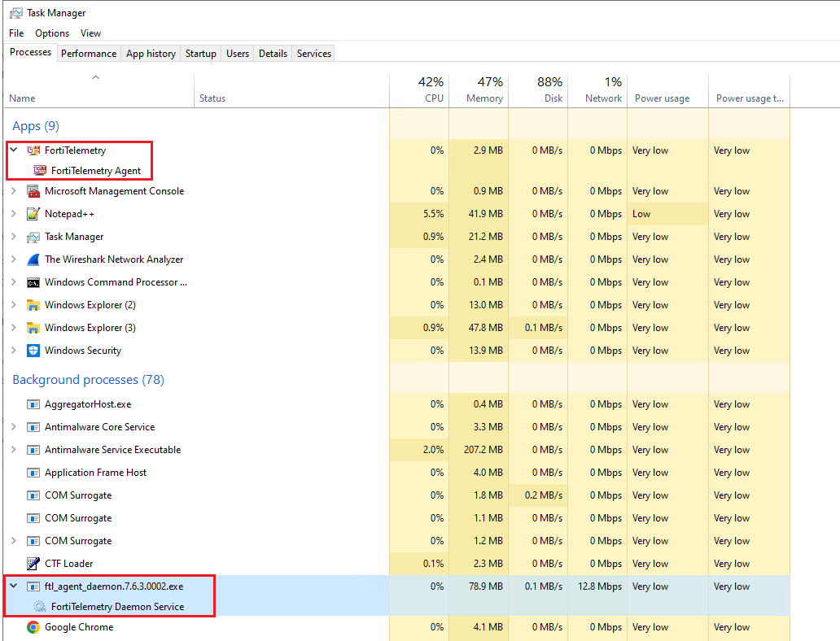Click the FortiTelemetry Daemon Service gear icon
840x641 pixels.
tap(40, 607)
